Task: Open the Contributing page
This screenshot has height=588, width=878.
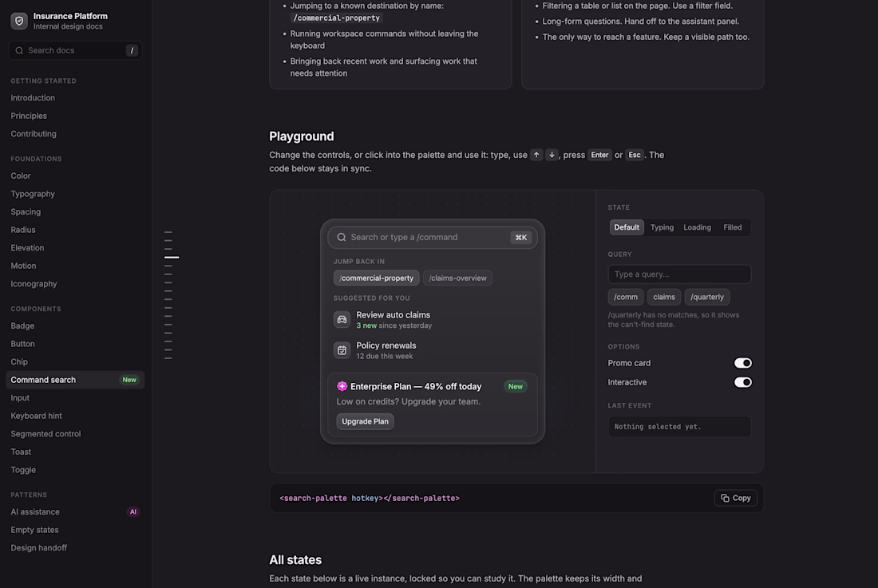Action: click(x=34, y=134)
